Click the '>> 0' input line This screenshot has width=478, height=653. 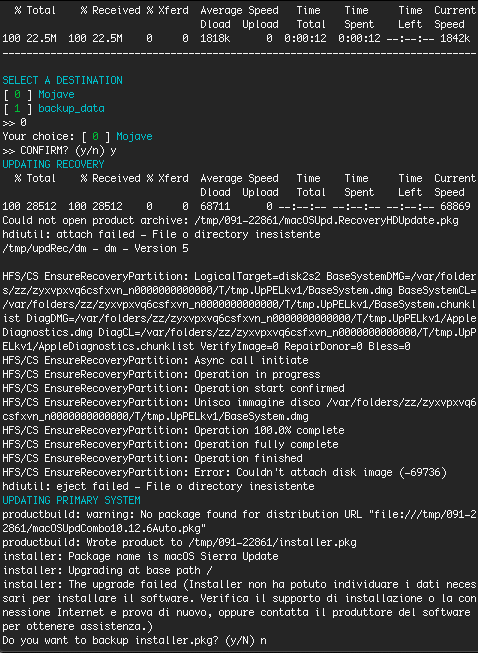tap(15, 122)
